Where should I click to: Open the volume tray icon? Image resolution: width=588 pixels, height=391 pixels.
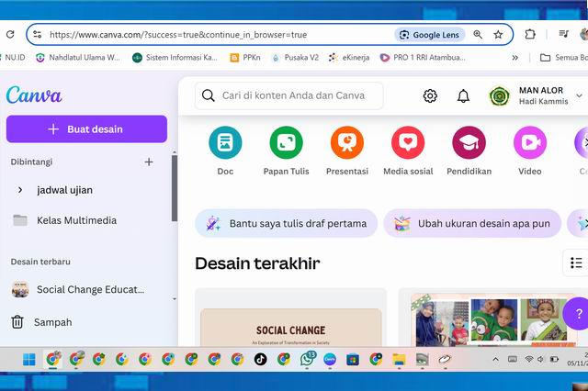540,359
